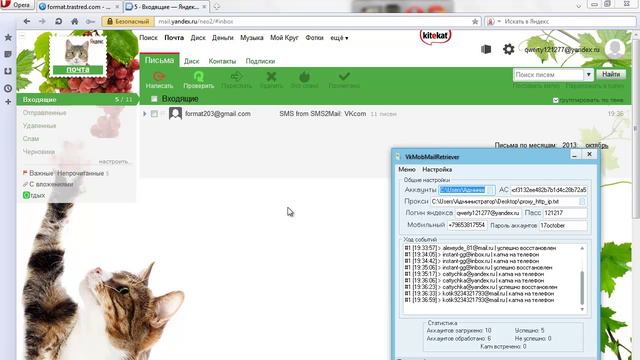Screen dimensions: 640x360
Task: Click the настроить folders link
Action: pyautogui.click(x=114, y=162)
